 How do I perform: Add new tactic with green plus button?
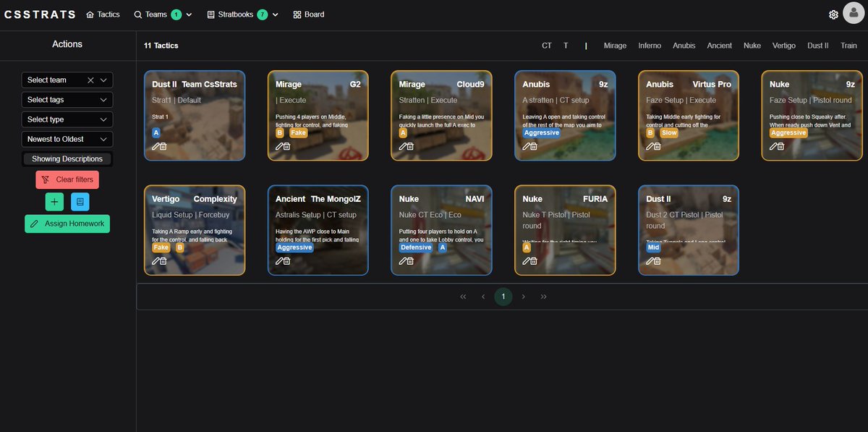(54, 202)
